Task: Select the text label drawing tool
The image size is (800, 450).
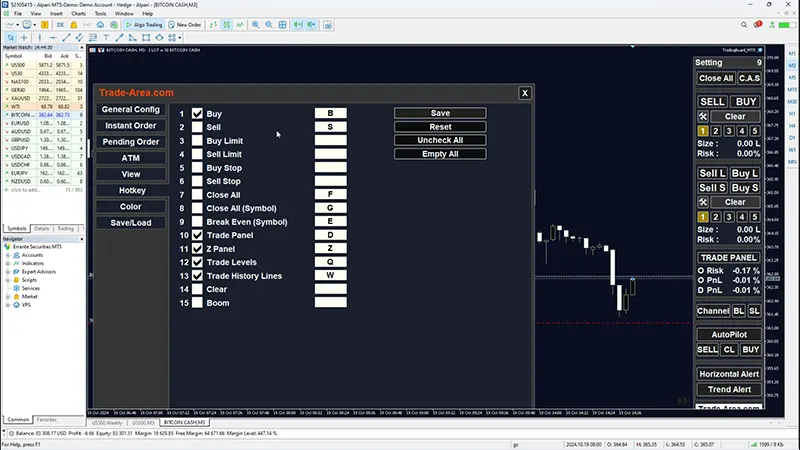Action: pyautogui.click(x=104, y=38)
